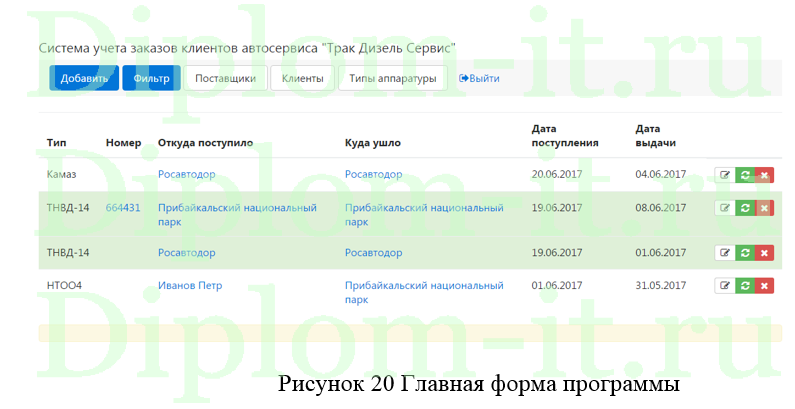795x409 pixels.
Task: Select the Номер column header
Action: pyautogui.click(x=123, y=142)
